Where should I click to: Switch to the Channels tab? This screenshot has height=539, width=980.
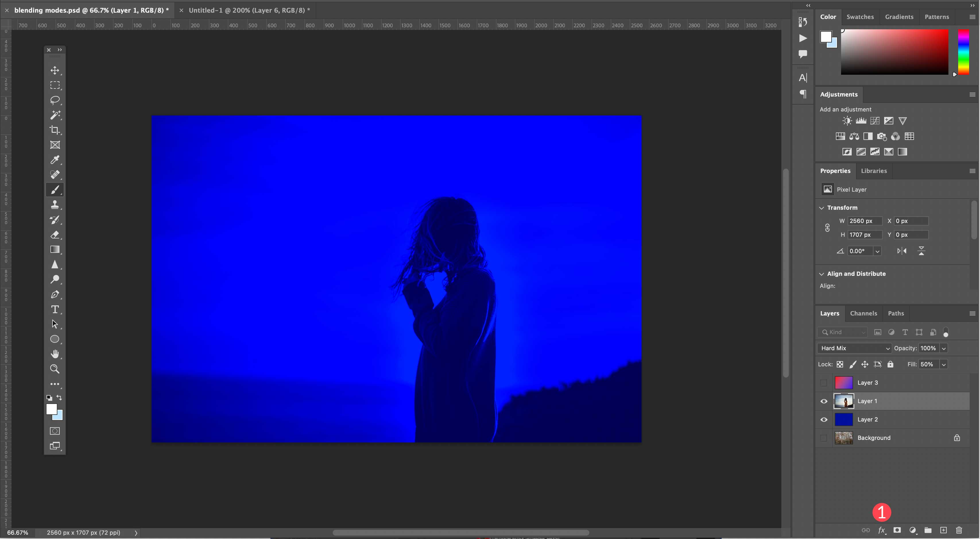tap(863, 313)
